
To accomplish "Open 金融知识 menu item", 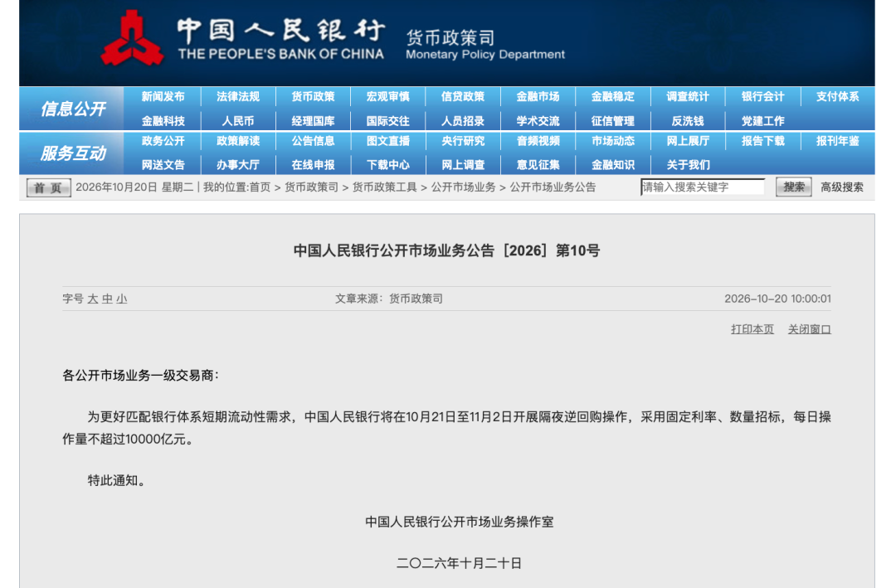I will click(x=612, y=165).
